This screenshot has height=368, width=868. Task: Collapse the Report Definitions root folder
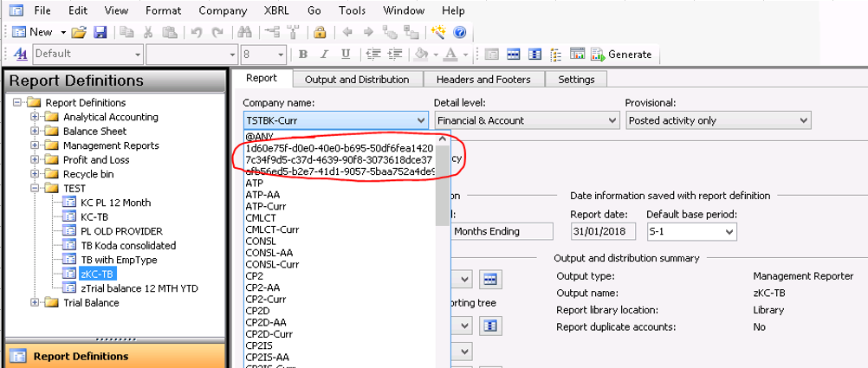pyautogui.click(x=17, y=103)
